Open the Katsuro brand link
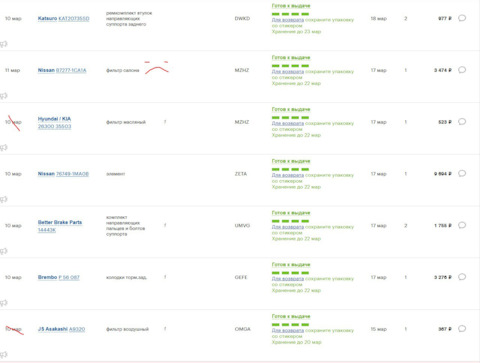480x363 pixels. point(47,18)
